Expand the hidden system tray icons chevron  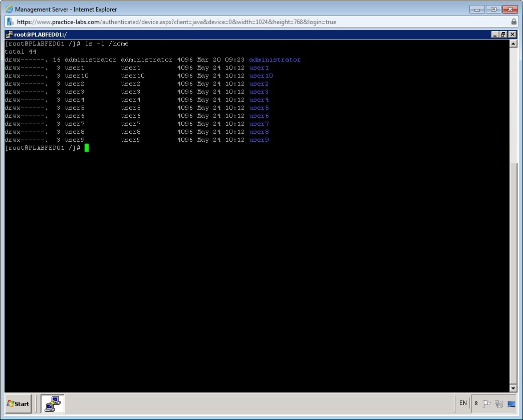(475, 403)
